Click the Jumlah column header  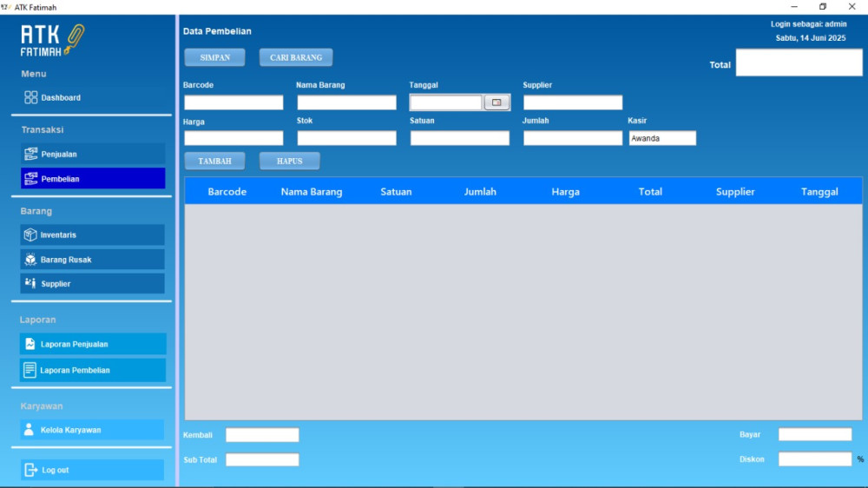(x=480, y=192)
